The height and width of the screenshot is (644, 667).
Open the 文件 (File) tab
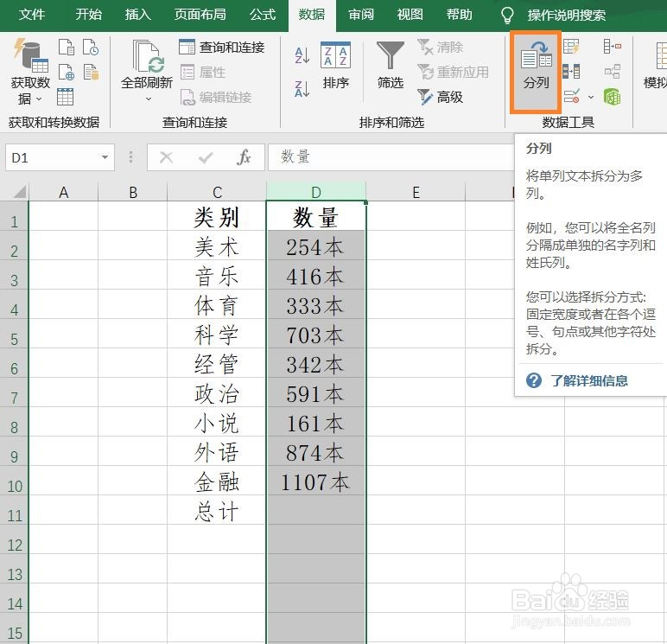point(31,15)
